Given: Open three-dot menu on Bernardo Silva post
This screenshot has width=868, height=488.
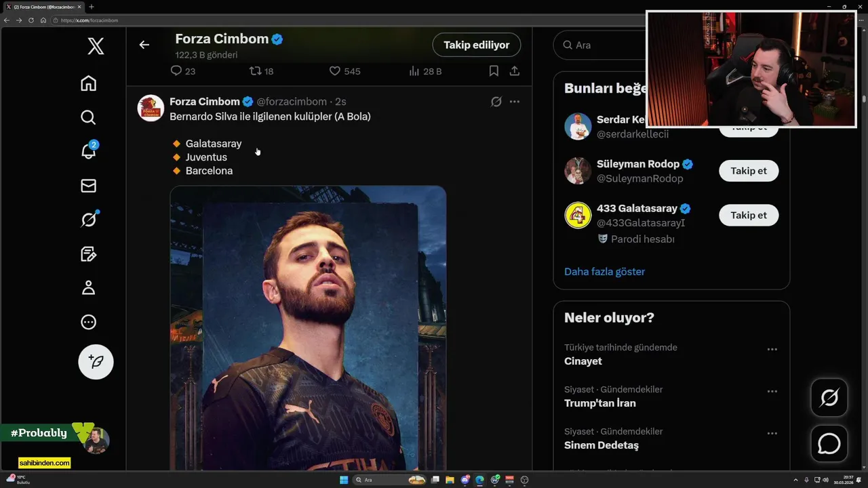Looking at the screenshot, I should point(515,102).
